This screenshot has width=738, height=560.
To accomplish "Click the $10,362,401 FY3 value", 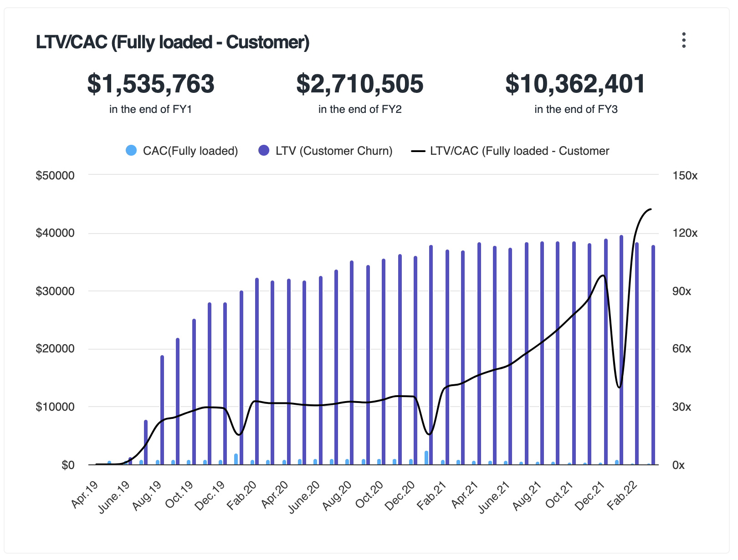I will [575, 84].
